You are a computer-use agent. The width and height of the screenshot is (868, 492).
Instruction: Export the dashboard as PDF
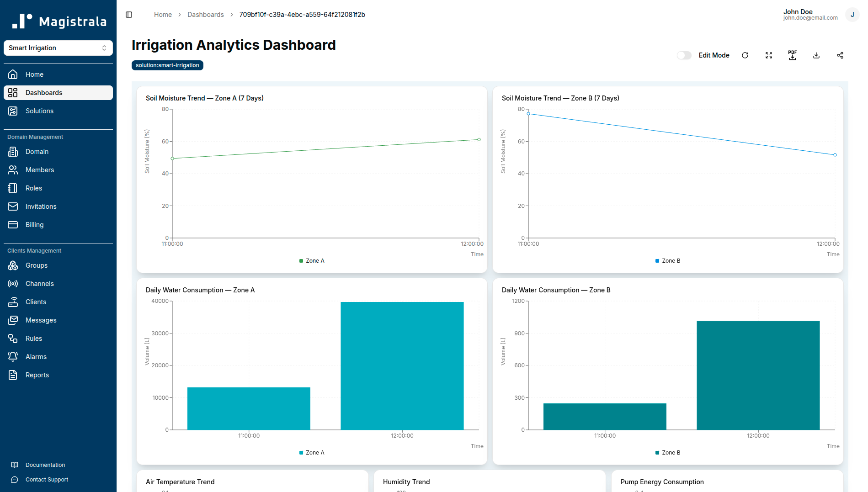[793, 55]
